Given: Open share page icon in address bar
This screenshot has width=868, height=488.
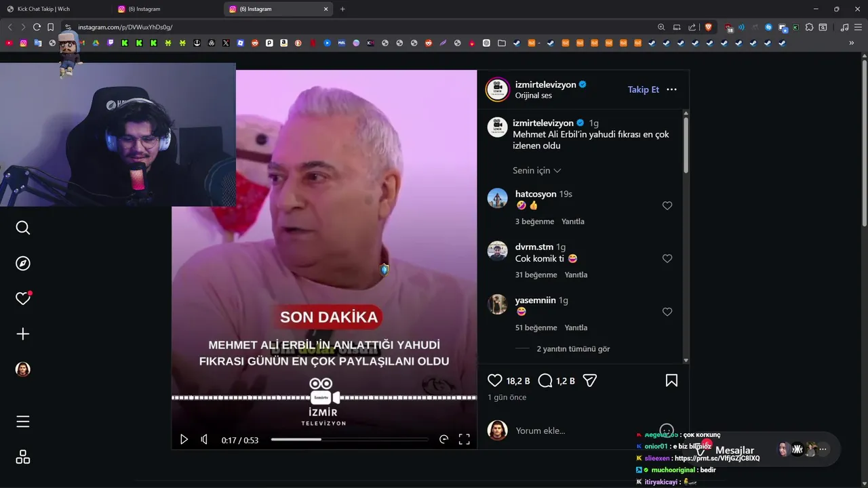Looking at the screenshot, I should [x=692, y=27].
